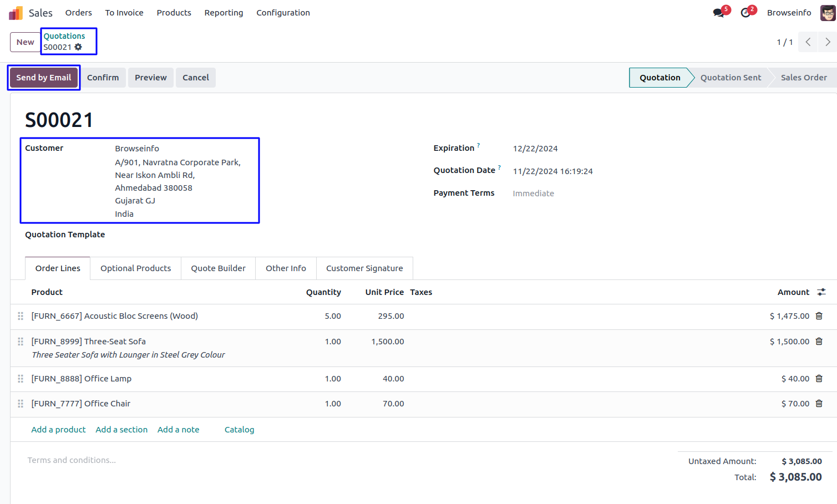Viewport: 837px width, 504px height.
Task: Delete the Office Chair order line
Action: [x=819, y=404]
